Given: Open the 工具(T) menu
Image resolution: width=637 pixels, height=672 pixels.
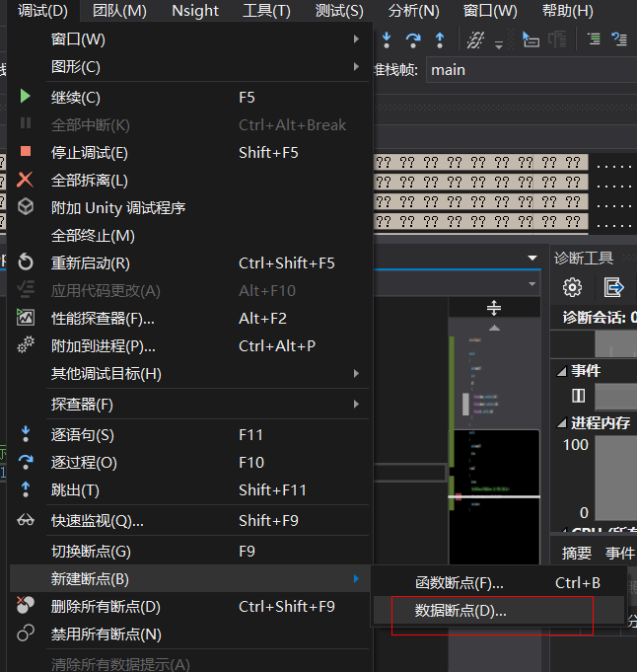Looking at the screenshot, I should pyautogui.click(x=266, y=11).
